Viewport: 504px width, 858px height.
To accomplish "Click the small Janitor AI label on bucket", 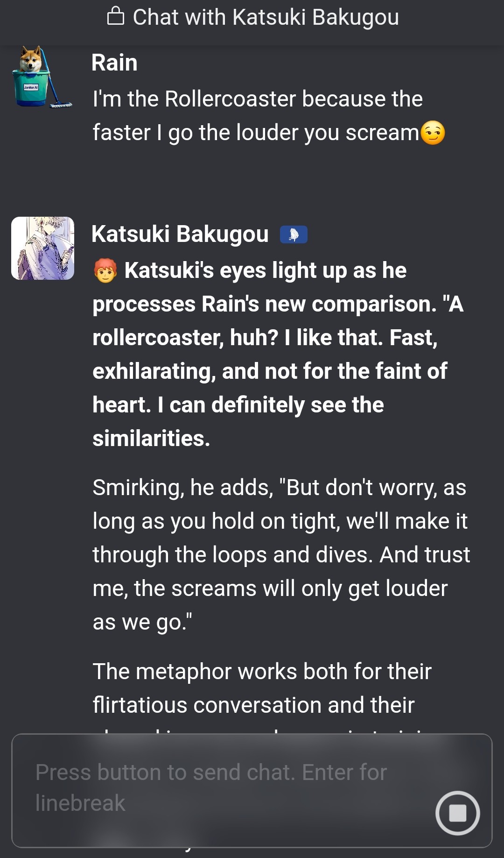I will pos(31,87).
